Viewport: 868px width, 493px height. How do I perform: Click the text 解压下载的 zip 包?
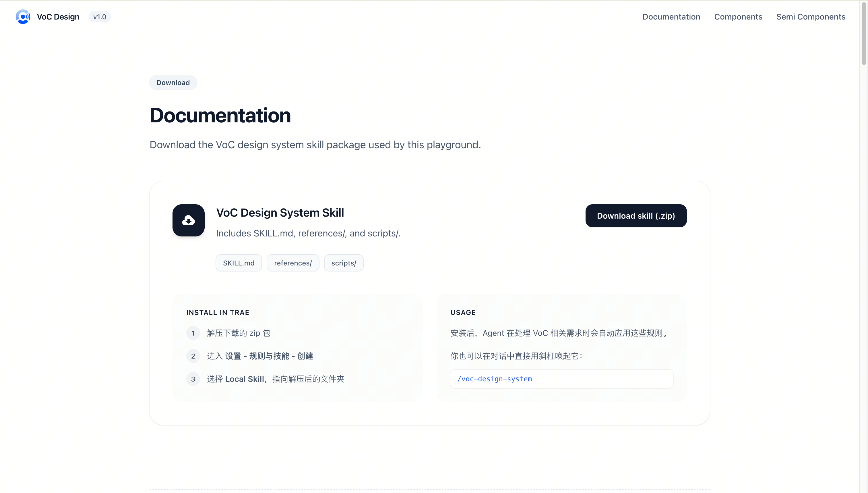(x=239, y=333)
